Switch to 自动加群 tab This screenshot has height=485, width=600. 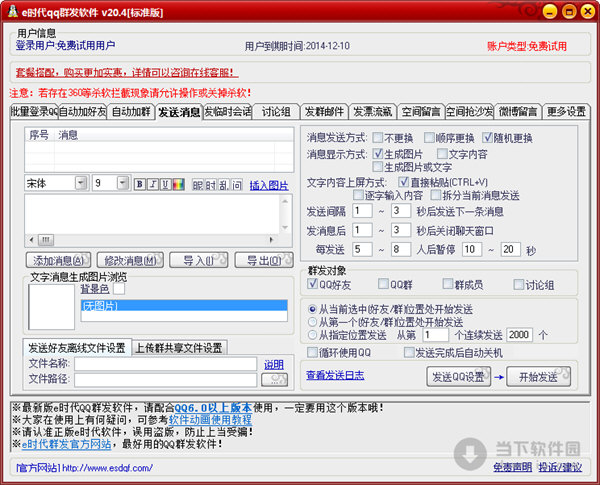[x=131, y=112]
